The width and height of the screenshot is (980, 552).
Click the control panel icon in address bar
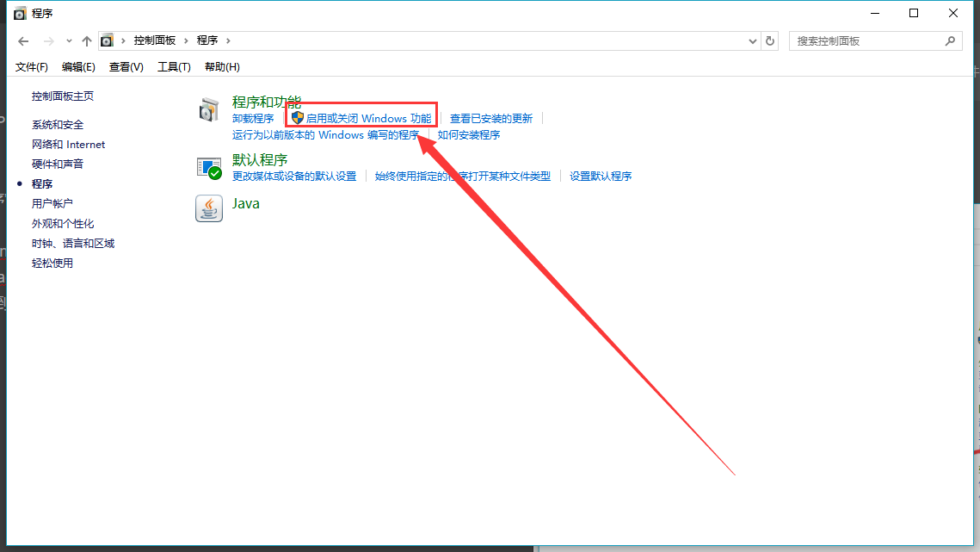pos(107,40)
